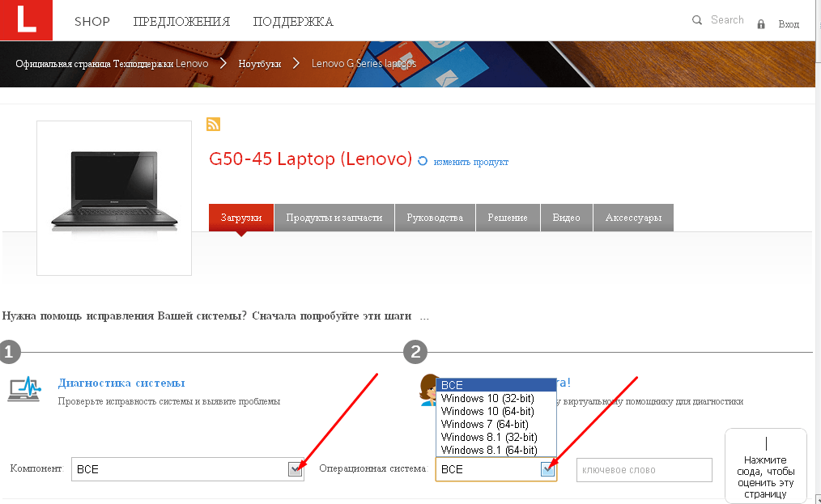Click the Search field in header
This screenshot has height=504, width=821.
point(727,20)
